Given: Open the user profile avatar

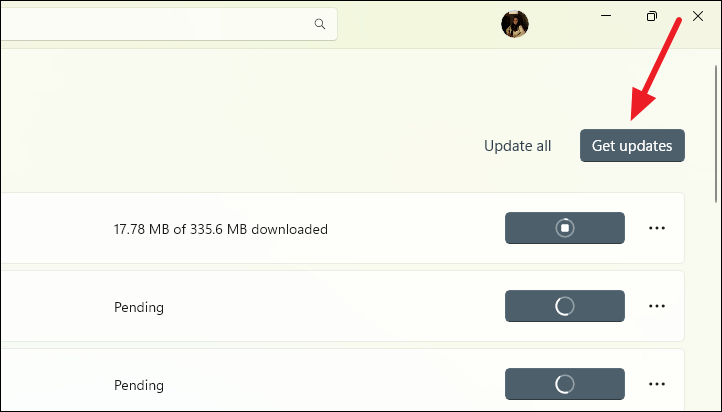Looking at the screenshot, I should 514,24.
